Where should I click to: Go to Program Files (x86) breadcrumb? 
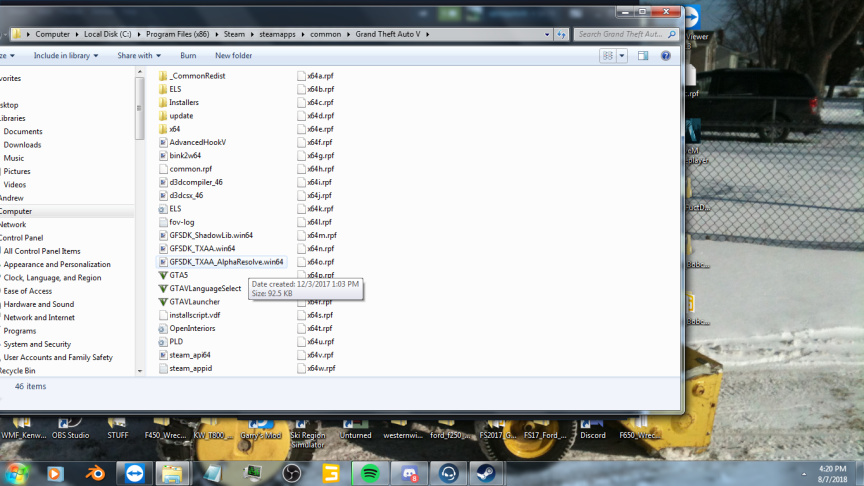tap(177, 34)
